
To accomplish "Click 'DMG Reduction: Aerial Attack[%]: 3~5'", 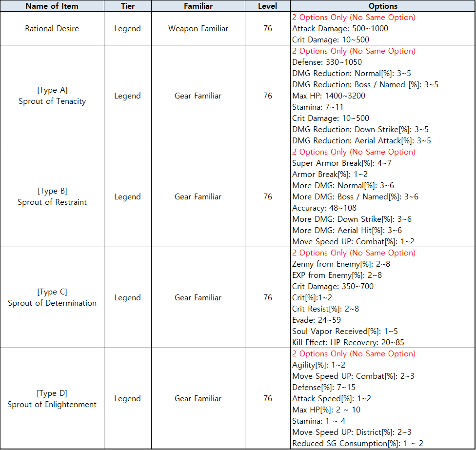I will tap(361, 141).
